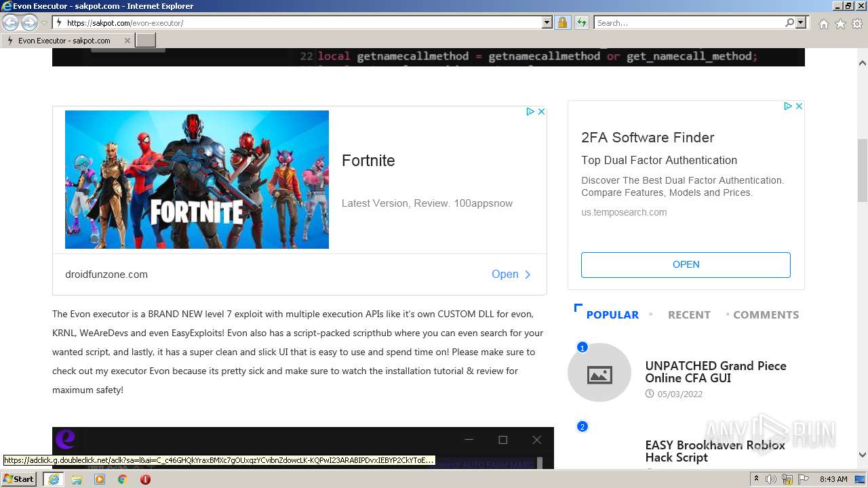Switch to the COMMENTS tab
This screenshot has width=868, height=488.
tap(766, 314)
